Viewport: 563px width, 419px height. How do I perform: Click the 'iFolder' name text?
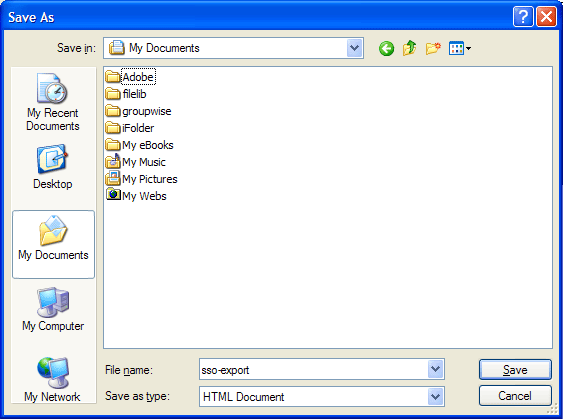138,128
